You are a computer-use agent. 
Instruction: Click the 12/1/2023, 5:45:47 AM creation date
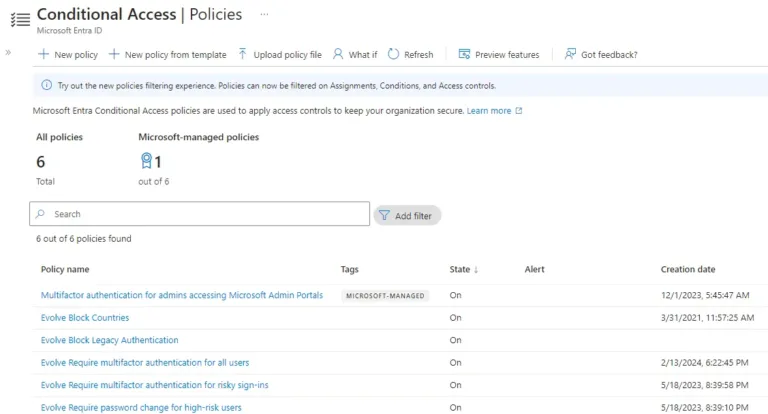tap(705, 295)
